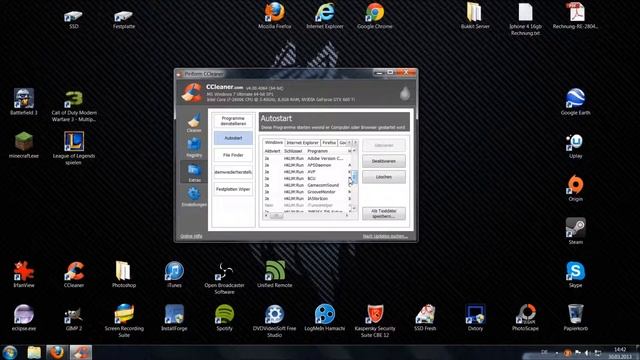The image size is (640, 360).
Task: Select the Papierkorb recycle bin
Action: point(576,318)
